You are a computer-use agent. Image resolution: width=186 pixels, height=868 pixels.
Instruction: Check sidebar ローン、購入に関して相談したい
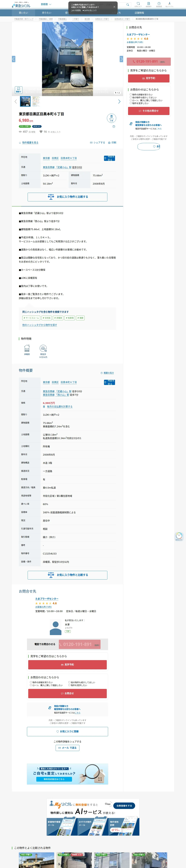[131, 100]
